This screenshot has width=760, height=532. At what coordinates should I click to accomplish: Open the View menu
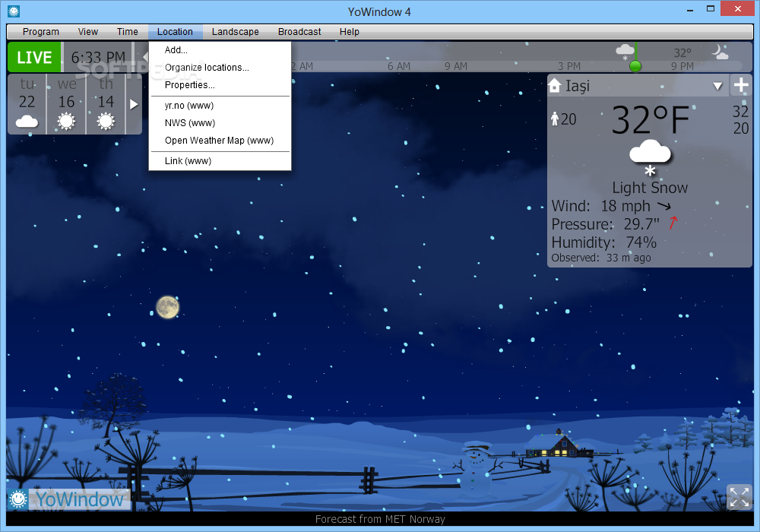pyautogui.click(x=87, y=32)
